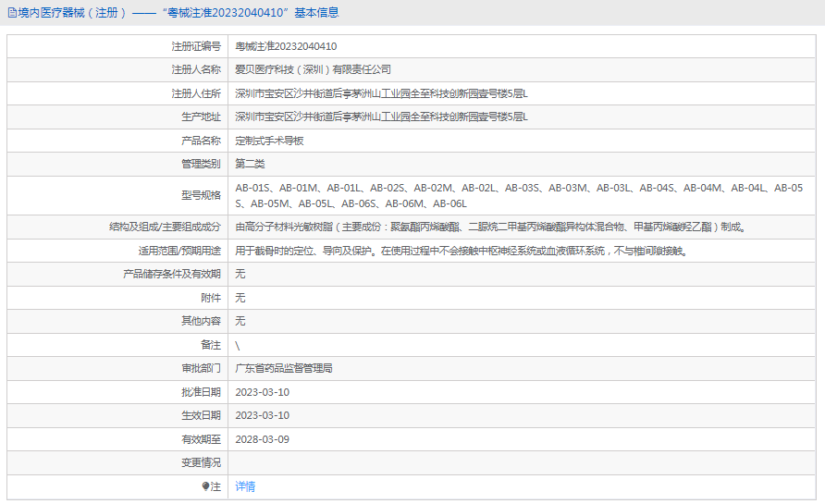Select the model list starting with AB-01S

(519, 196)
